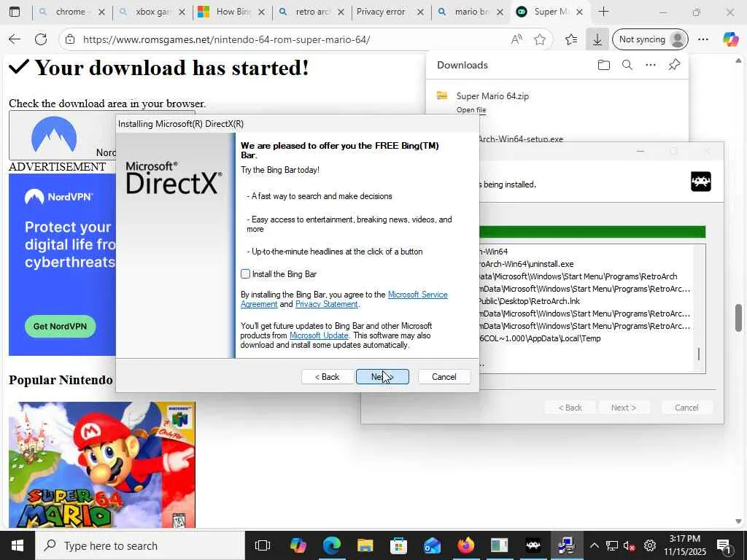
Task: Open more options in the Downloads panel
Action: [x=650, y=65]
